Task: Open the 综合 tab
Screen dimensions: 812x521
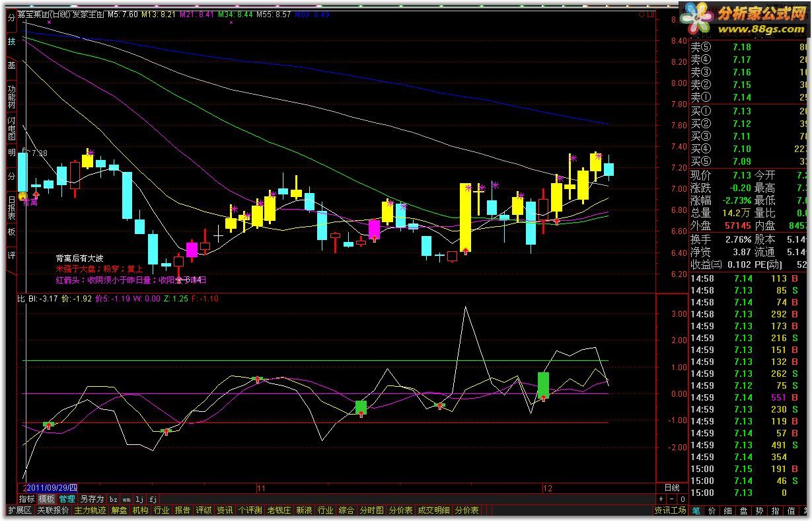Action: [x=346, y=510]
